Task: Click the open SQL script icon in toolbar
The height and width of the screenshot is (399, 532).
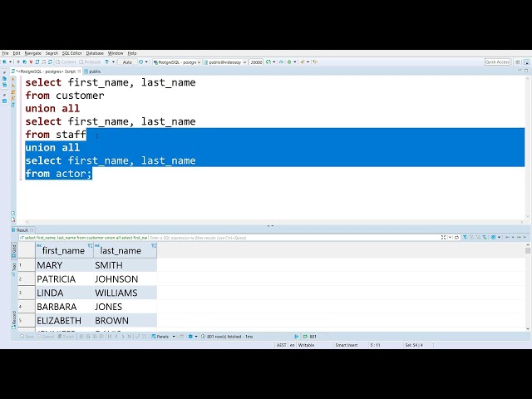Action: tap(37, 62)
